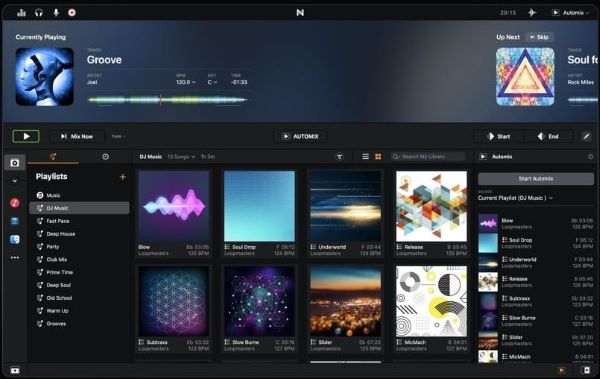
Task: Click the Neural Mix logo in top center
Action: point(300,13)
